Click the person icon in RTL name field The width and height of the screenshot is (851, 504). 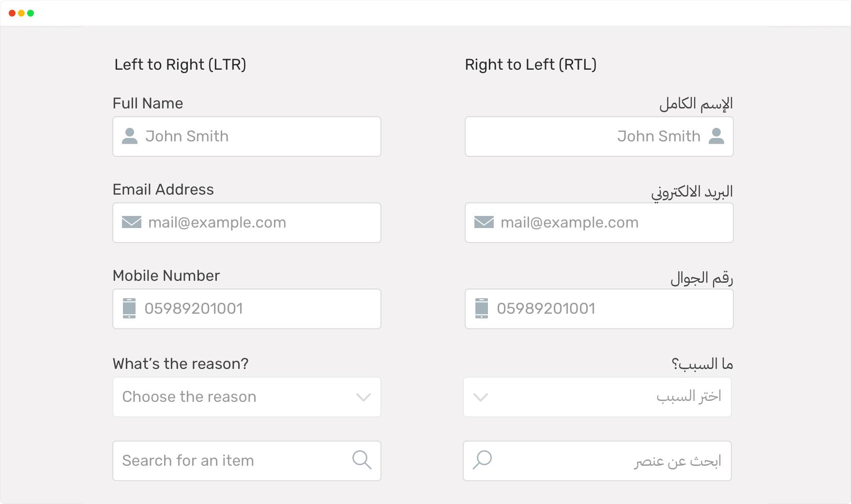click(716, 136)
